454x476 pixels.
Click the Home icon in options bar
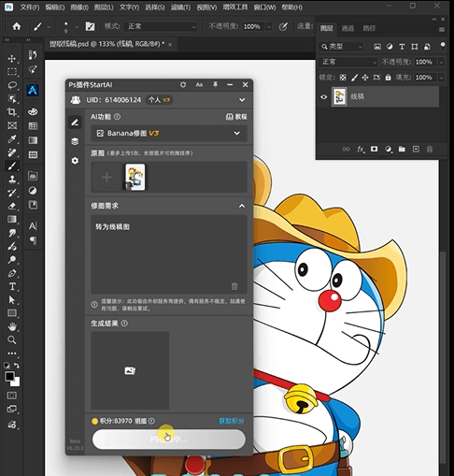pos(17,26)
